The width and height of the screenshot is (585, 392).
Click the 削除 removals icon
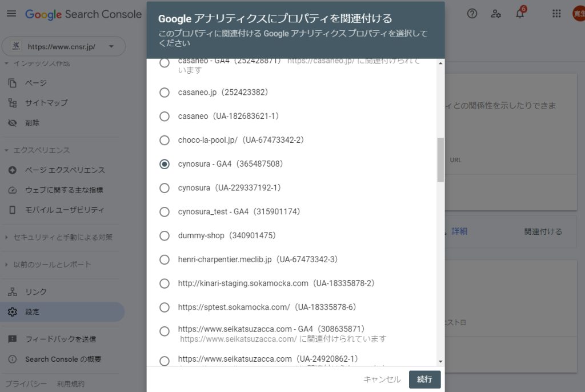click(x=13, y=123)
